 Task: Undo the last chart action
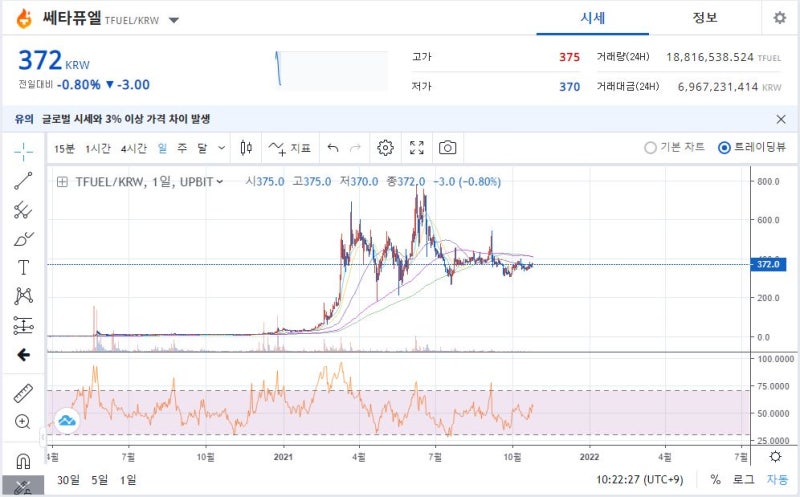click(x=333, y=148)
